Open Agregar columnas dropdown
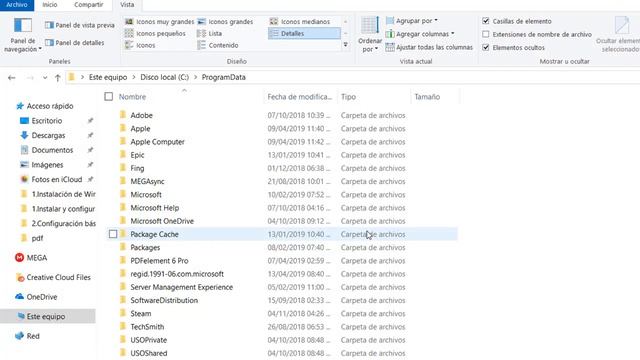This screenshot has height=360, width=640. (420, 34)
